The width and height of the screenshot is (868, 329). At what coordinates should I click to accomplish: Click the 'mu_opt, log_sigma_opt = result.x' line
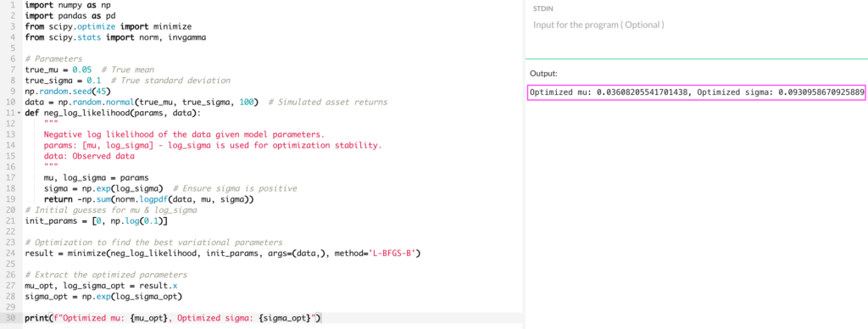coord(102,286)
